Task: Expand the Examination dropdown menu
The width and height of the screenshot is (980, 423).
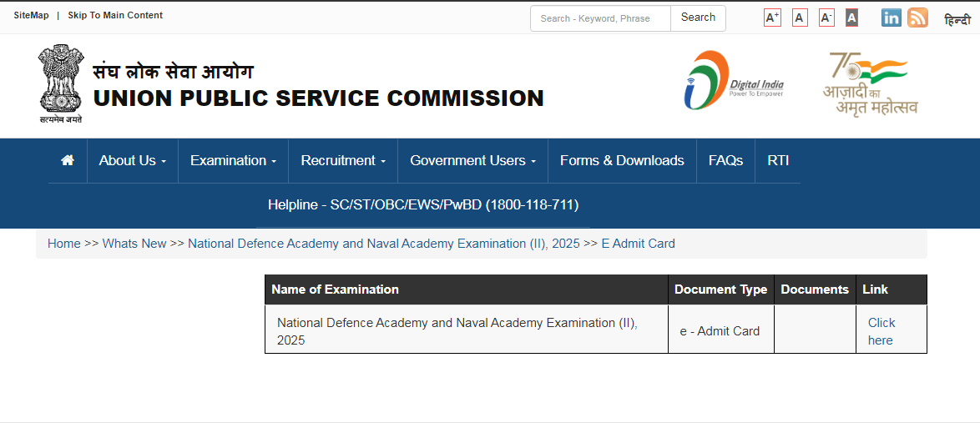Action: point(233,160)
